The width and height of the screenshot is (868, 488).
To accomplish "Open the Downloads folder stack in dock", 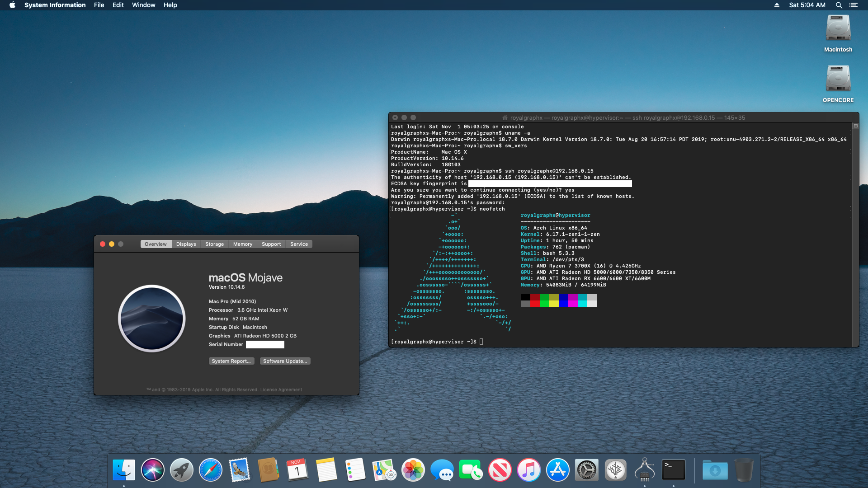I will coord(715,470).
